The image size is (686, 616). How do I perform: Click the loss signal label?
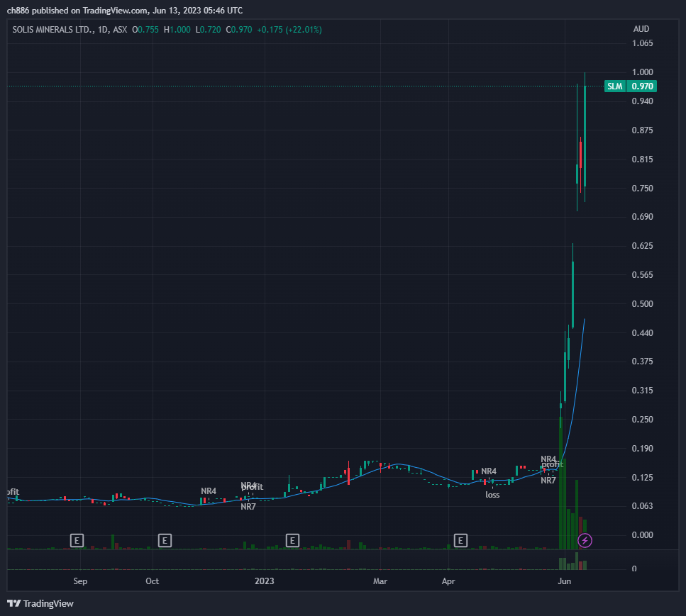(x=492, y=495)
